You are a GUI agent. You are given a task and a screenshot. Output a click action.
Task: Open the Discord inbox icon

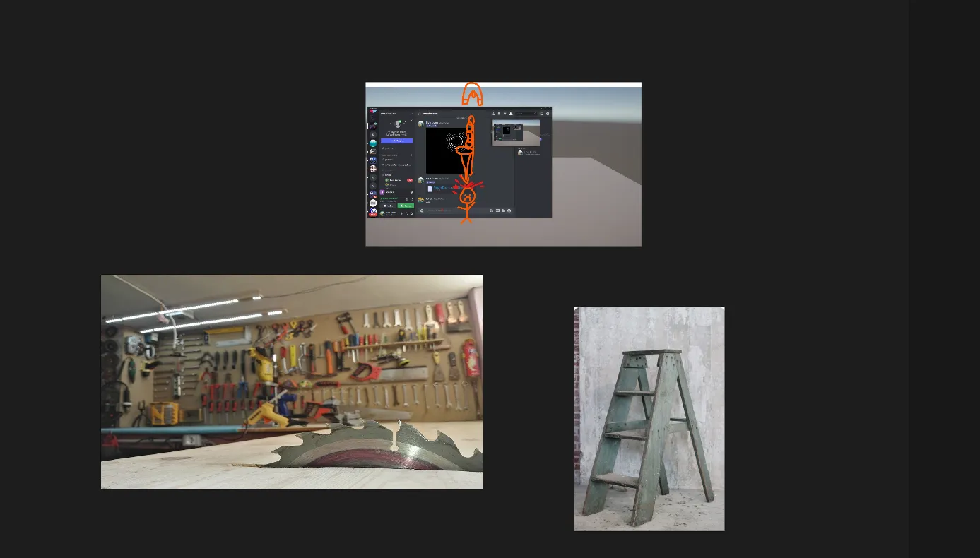click(541, 114)
